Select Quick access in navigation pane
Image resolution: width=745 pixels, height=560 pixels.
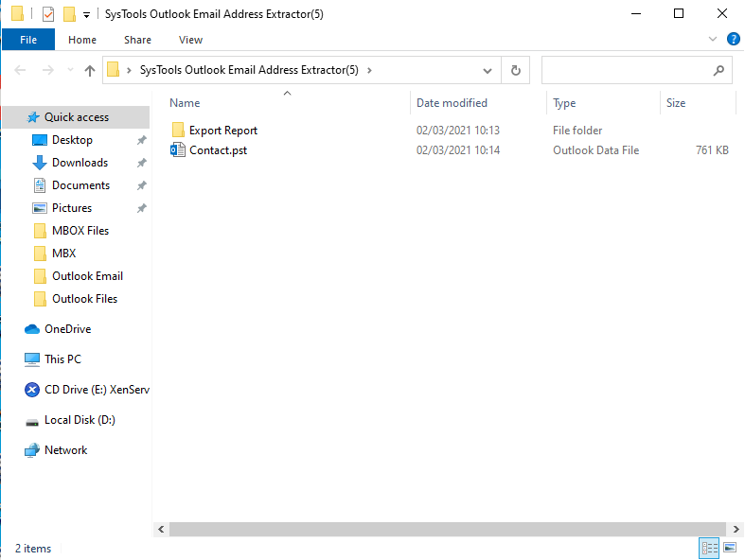tap(76, 117)
